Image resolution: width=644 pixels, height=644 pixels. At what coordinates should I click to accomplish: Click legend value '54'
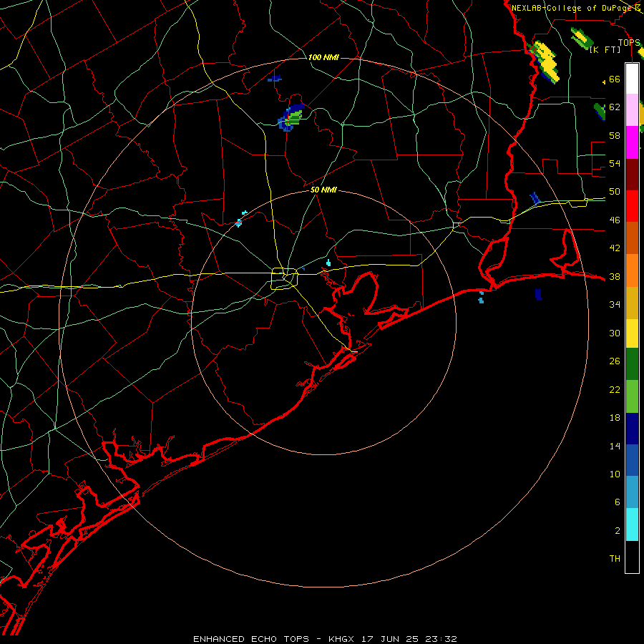pos(615,163)
